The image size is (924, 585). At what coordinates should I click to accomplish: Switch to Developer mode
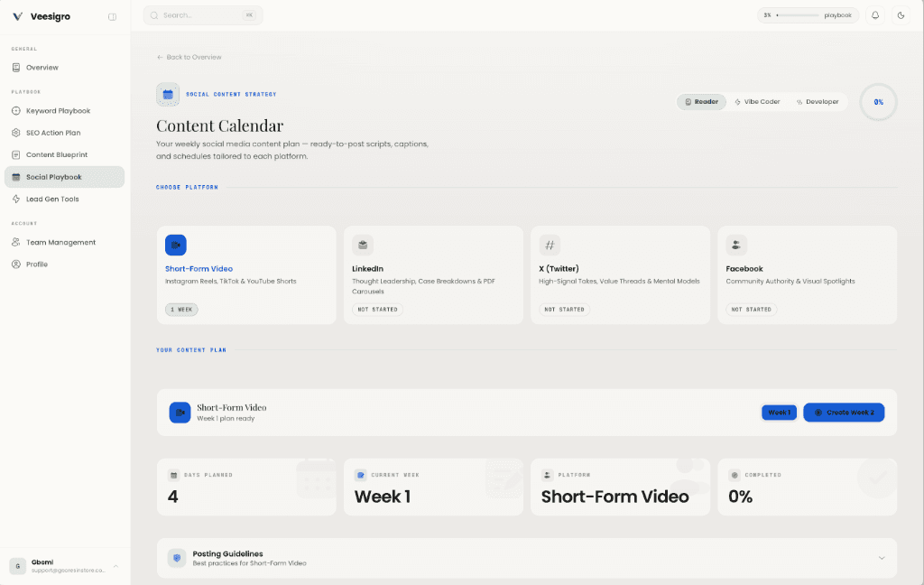[x=818, y=101]
